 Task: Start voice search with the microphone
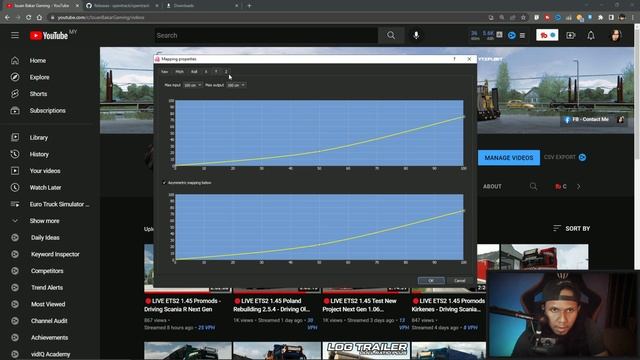click(x=416, y=36)
